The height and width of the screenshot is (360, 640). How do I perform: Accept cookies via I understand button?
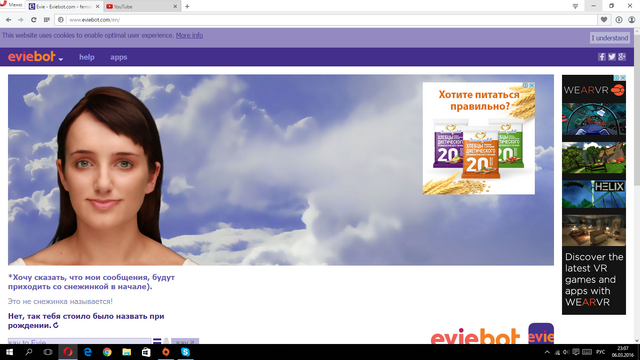point(610,38)
